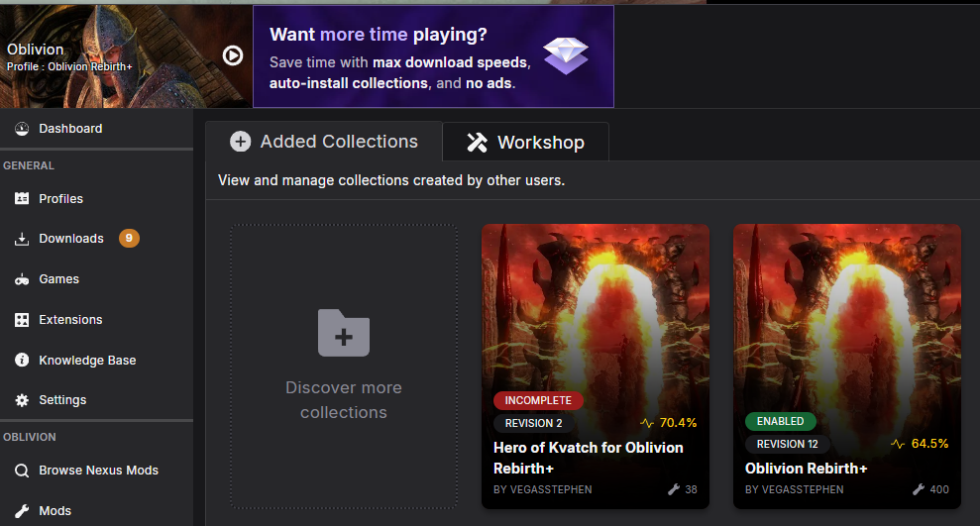Click the Settings gear icon
Image resolution: width=980 pixels, height=526 pixels.
(x=22, y=400)
